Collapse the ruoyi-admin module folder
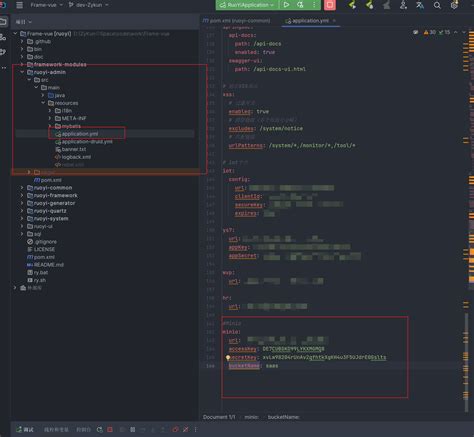 [22, 72]
